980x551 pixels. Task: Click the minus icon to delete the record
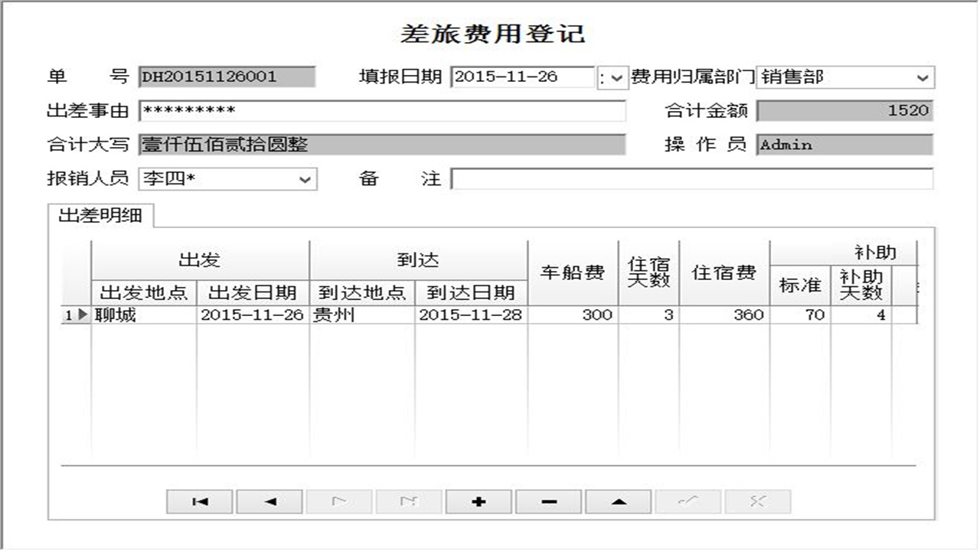click(x=547, y=501)
